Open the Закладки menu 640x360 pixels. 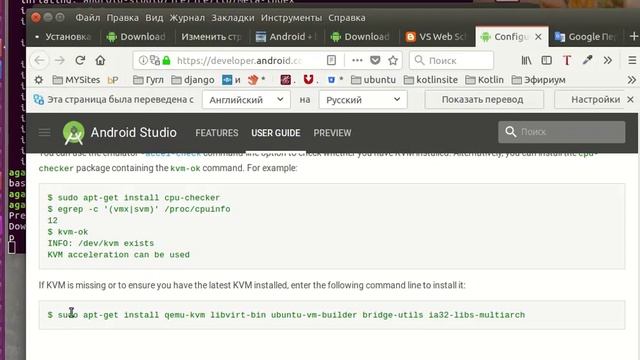233,18
